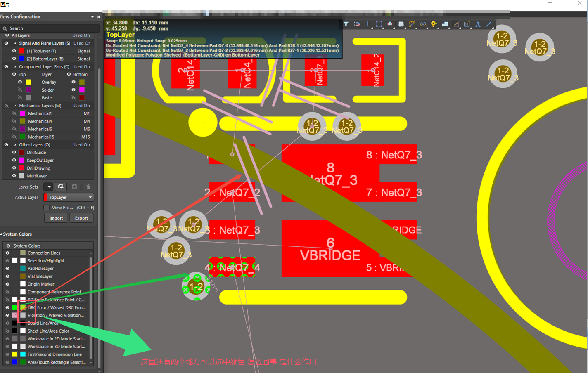588x373 pixels.
Task: Choose the rectangle selection tool
Action: point(379,24)
